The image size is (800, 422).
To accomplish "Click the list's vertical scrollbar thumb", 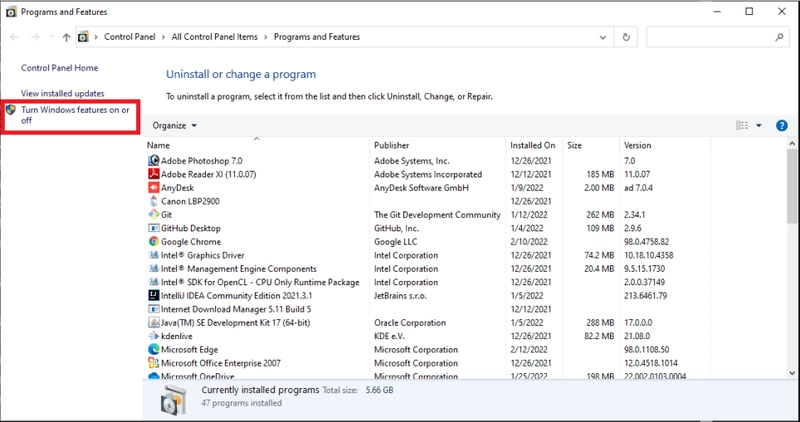I will (792, 186).
